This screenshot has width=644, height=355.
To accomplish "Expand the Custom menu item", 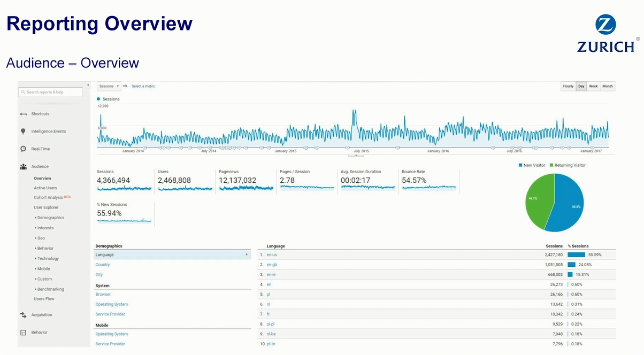I will pyautogui.click(x=43, y=279).
